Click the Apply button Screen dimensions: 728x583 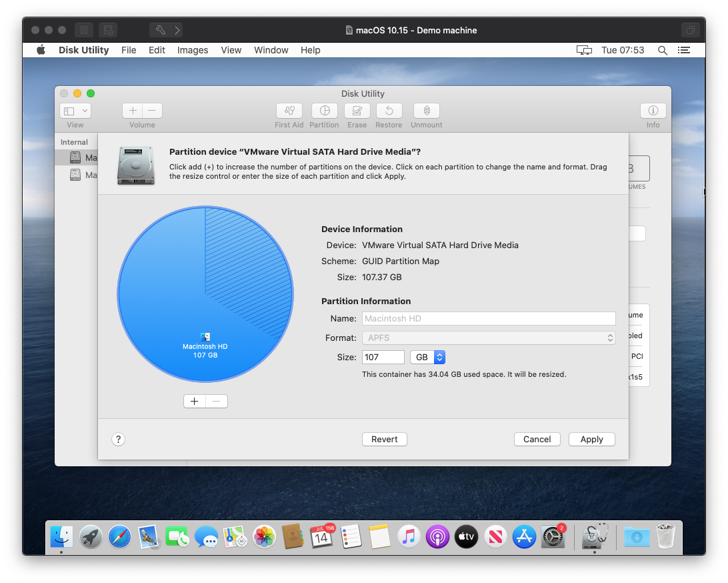[592, 440]
